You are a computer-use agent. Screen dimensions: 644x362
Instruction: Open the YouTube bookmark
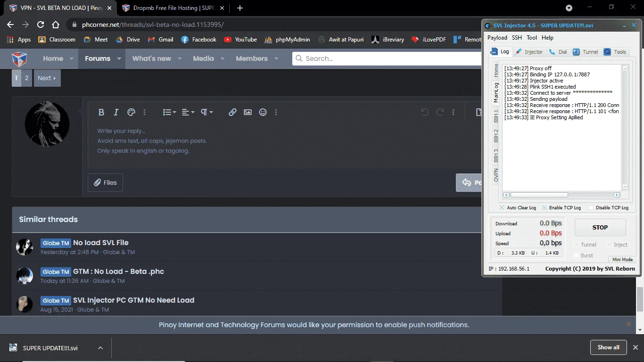point(240,40)
